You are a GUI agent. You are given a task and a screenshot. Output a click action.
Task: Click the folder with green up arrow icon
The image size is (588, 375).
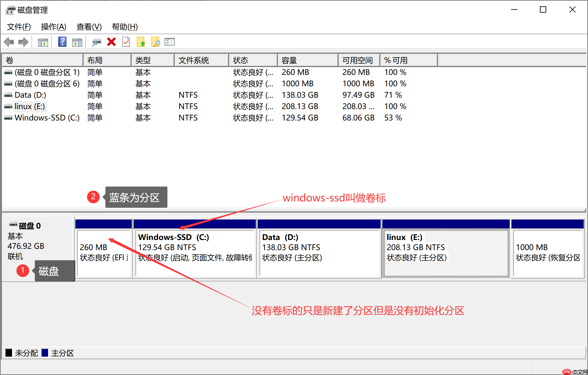(141, 42)
